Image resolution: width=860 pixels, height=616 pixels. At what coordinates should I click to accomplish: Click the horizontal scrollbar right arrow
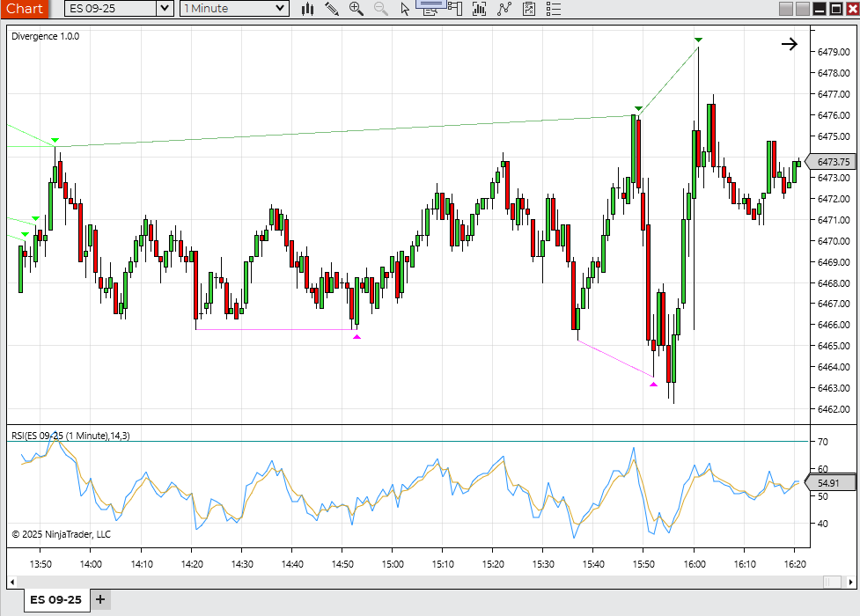pos(850,582)
